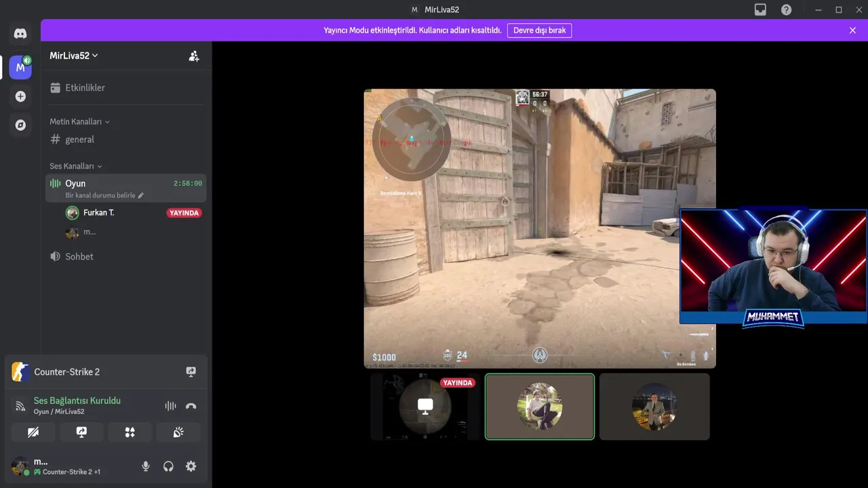Open Discord direct messages home icon
868x488 pixels.
pyautogui.click(x=20, y=33)
